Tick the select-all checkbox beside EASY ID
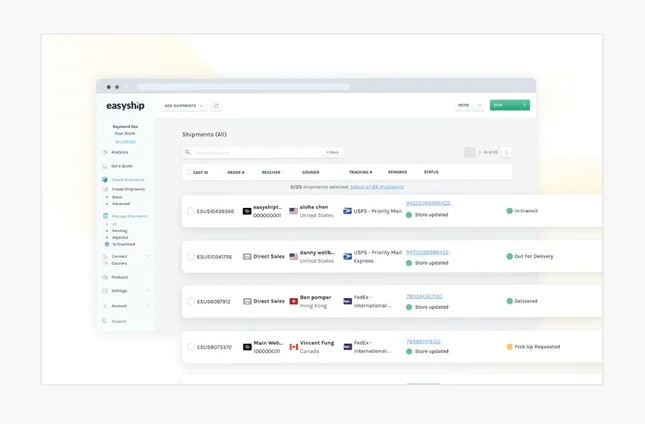Screen dimensions: 645x424 [188, 172]
